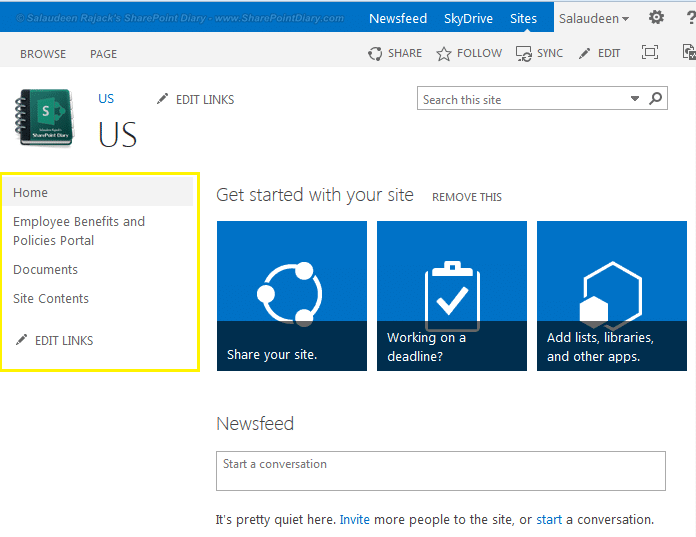Open the search scope dropdown arrow
Viewport: 696px width, 537px height.
635,99
